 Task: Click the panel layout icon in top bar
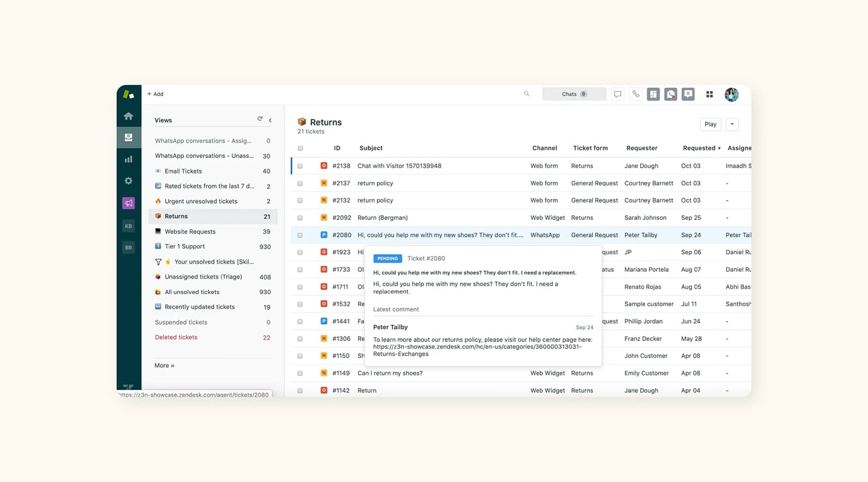click(653, 94)
